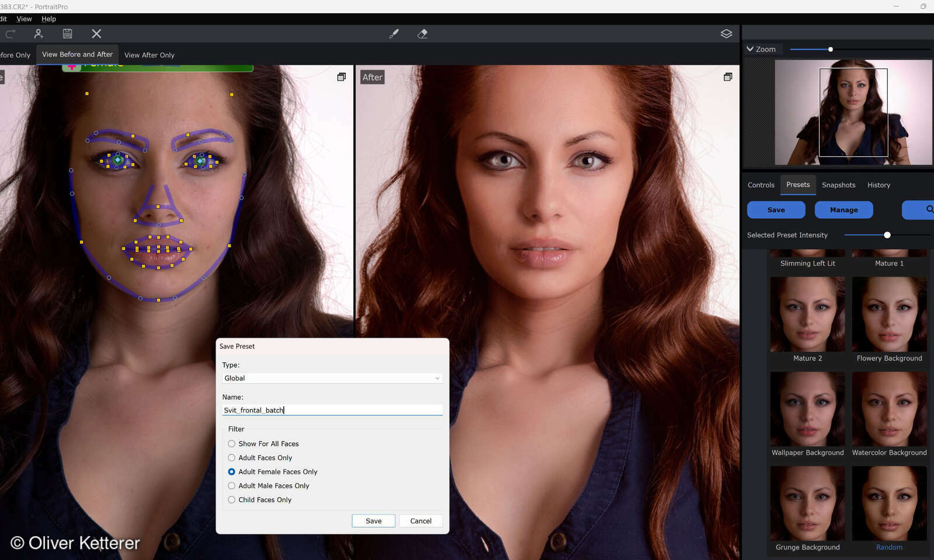Viewport: 934px width, 560px height.
Task: Select the touch-up brush tool
Action: (x=393, y=34)
